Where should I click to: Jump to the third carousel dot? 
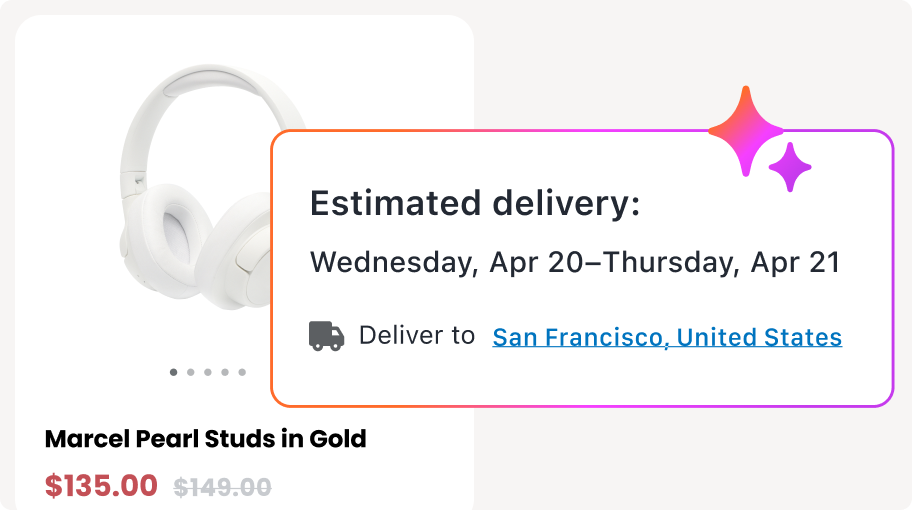point(208,372)
